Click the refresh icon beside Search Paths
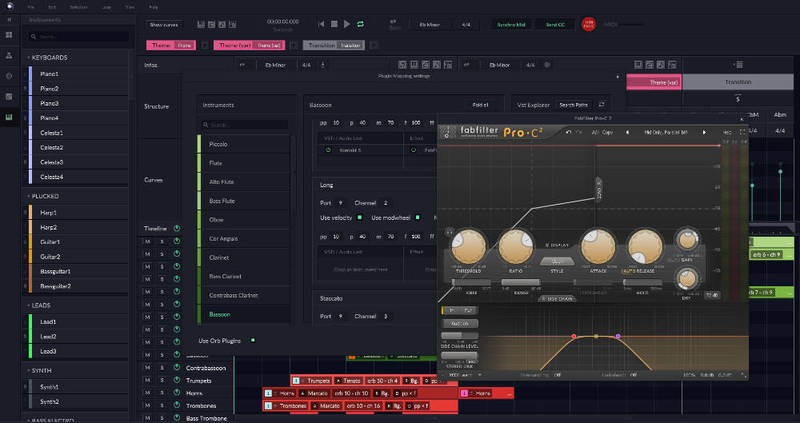Image resolution: width=800 pixels, height=423 pixels. (604, 104)
